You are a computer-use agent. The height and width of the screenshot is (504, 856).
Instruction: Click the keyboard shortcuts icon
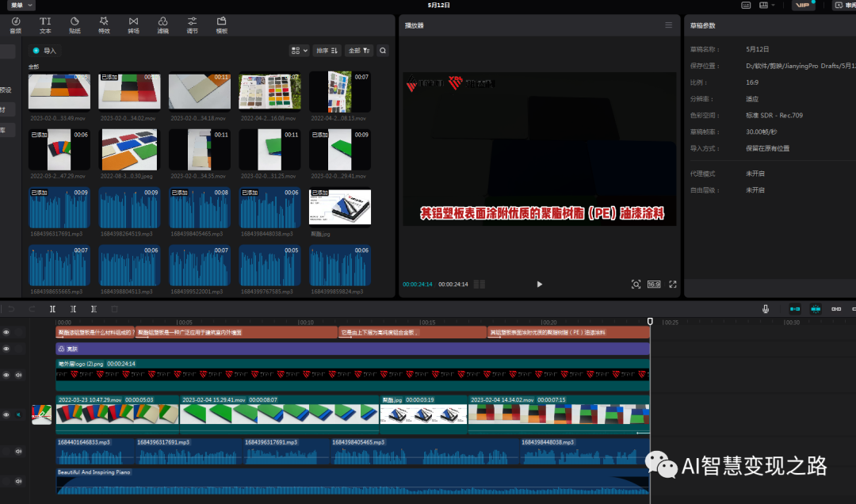click(746, 5)
